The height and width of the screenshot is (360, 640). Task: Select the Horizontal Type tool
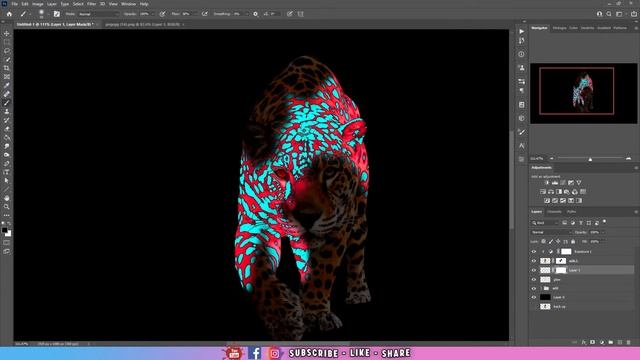[x=7, y=172]
